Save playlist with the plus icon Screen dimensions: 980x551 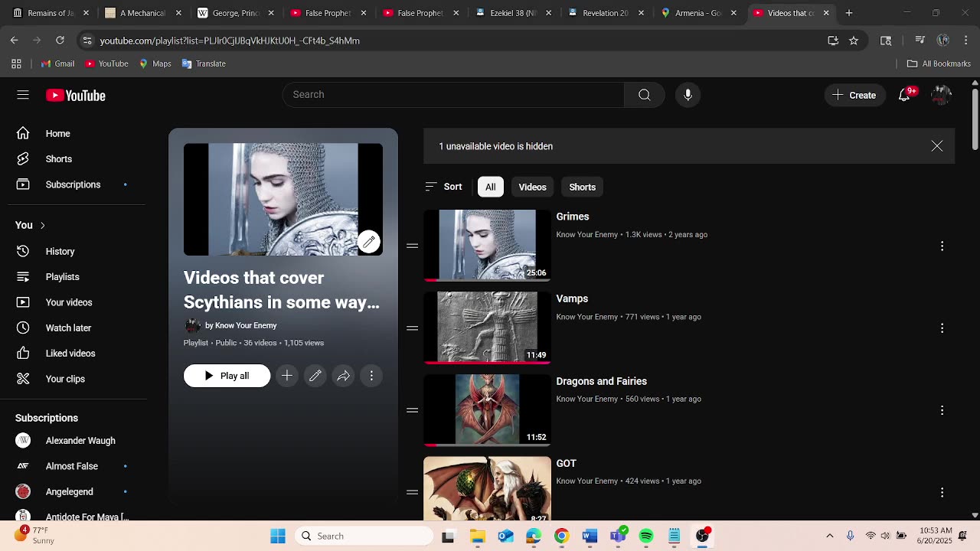[x=287, y=376]
